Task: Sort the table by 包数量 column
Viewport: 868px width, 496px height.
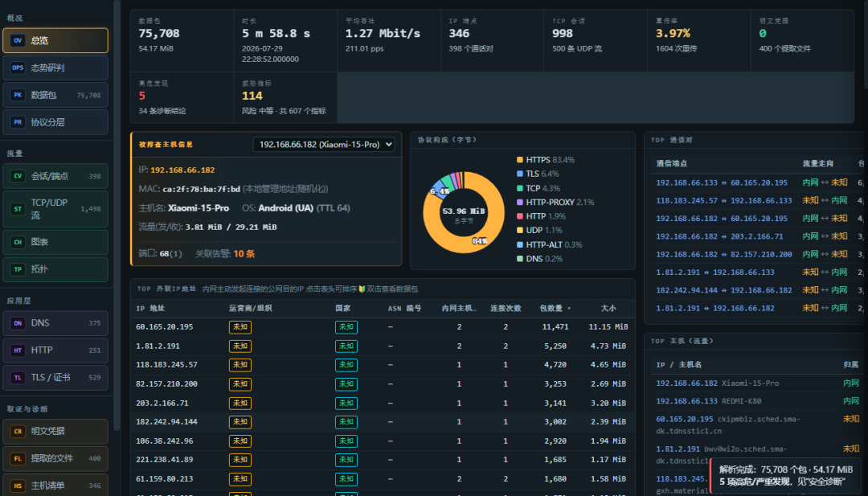Action: pyautogui.click(x=555, y=309)
